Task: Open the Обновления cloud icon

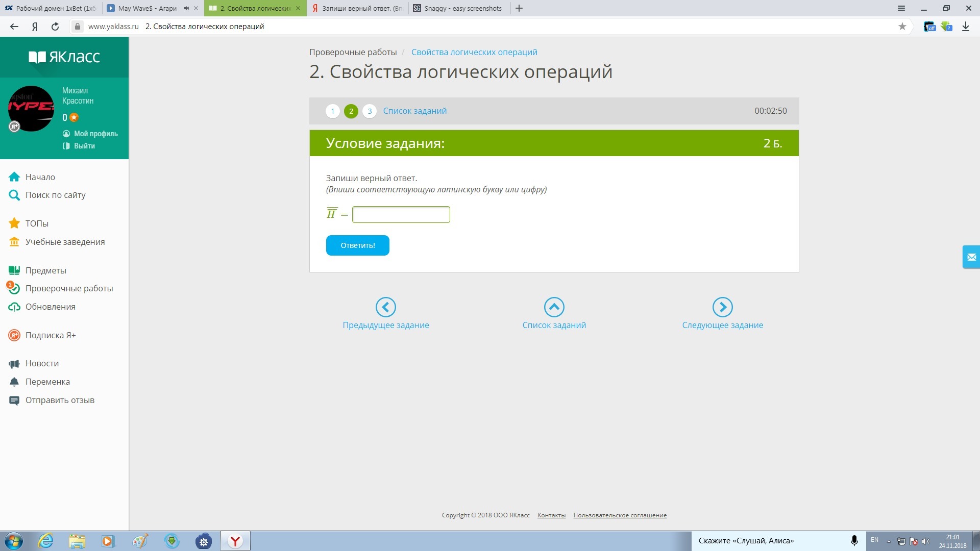Action: 14,307
